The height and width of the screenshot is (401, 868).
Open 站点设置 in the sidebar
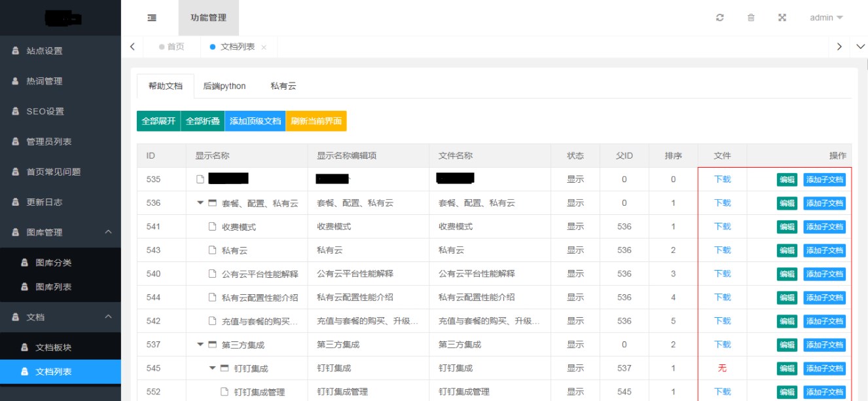coord(45,51)
